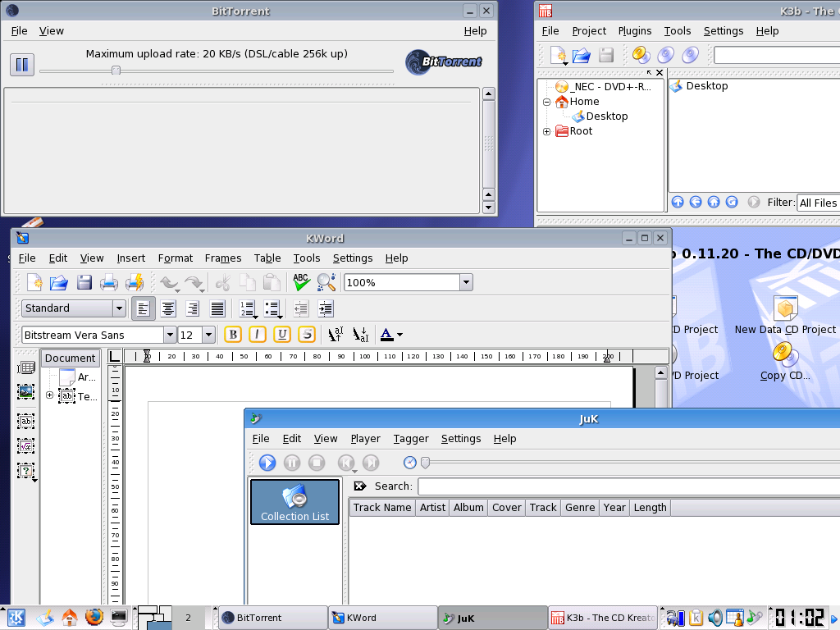
Task: Skip to next track in JuK
Action: (x=371, y=463)
